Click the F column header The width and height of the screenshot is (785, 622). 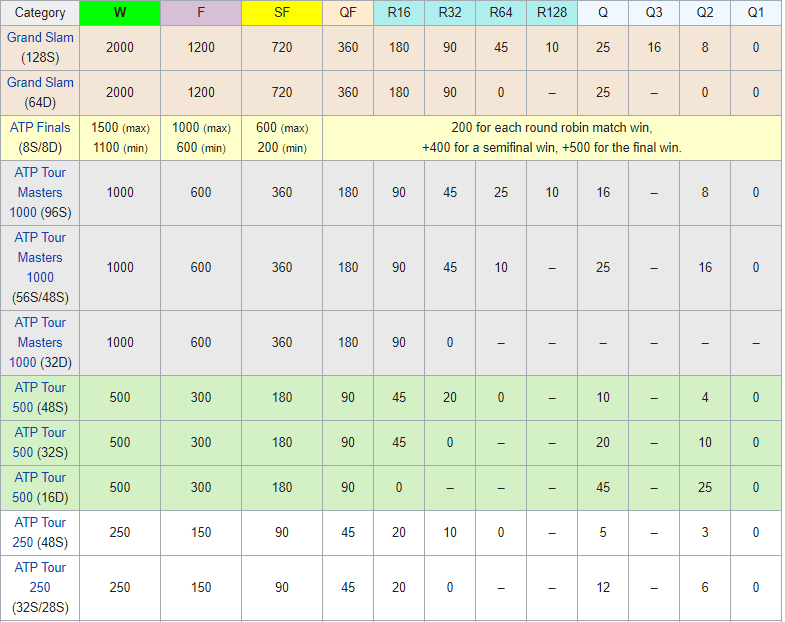coord(201,13)
